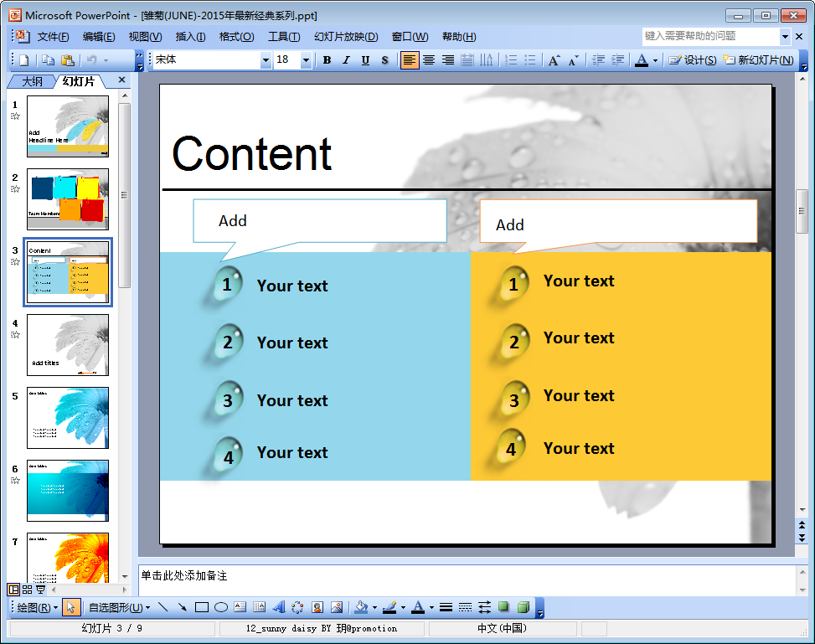The image size is (815, 644).
Task: Decrease font size with small A
Action: point(573,60)
